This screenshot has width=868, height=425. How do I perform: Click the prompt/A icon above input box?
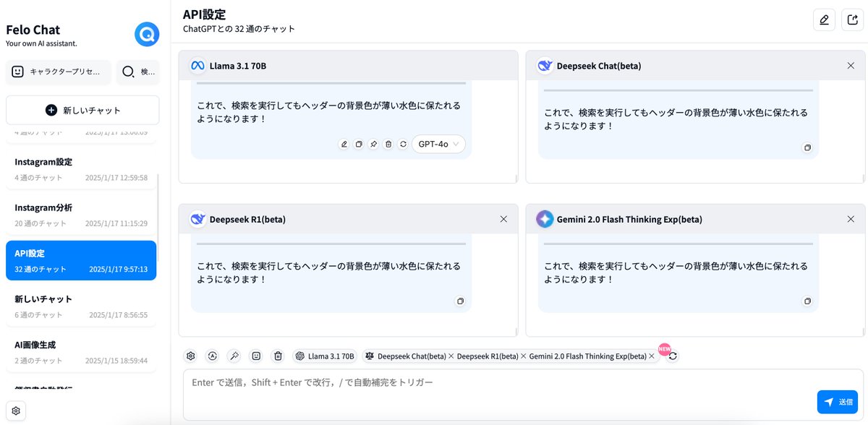tap(213, 356)
